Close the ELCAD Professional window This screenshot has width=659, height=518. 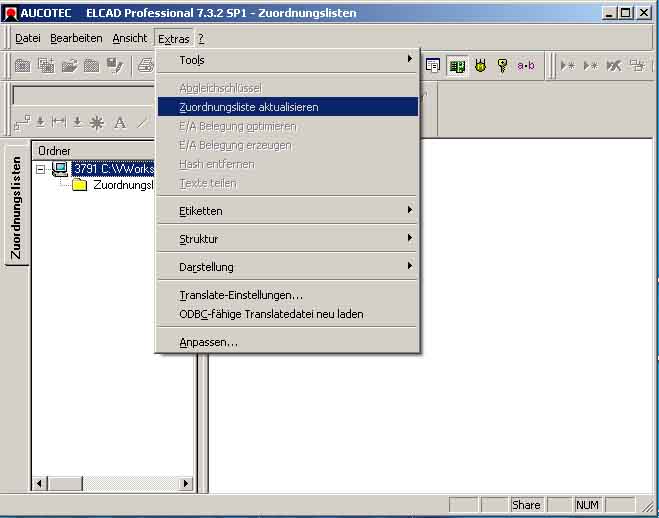point(644,13)
